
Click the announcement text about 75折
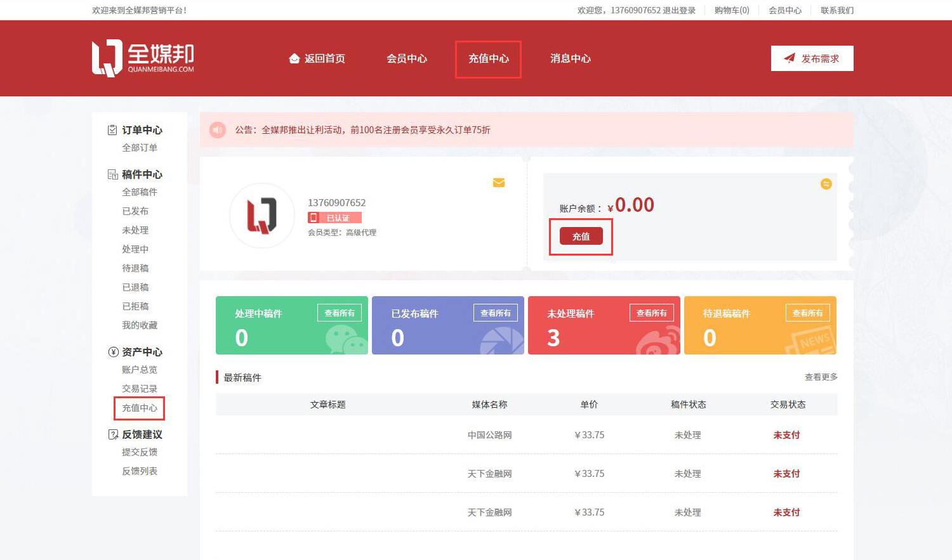point(363,130)
